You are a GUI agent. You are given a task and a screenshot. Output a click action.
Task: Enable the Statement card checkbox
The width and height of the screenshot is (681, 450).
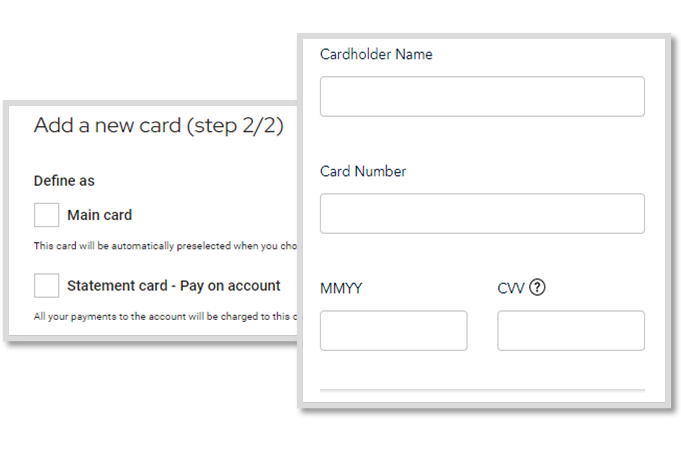point(46,285)
